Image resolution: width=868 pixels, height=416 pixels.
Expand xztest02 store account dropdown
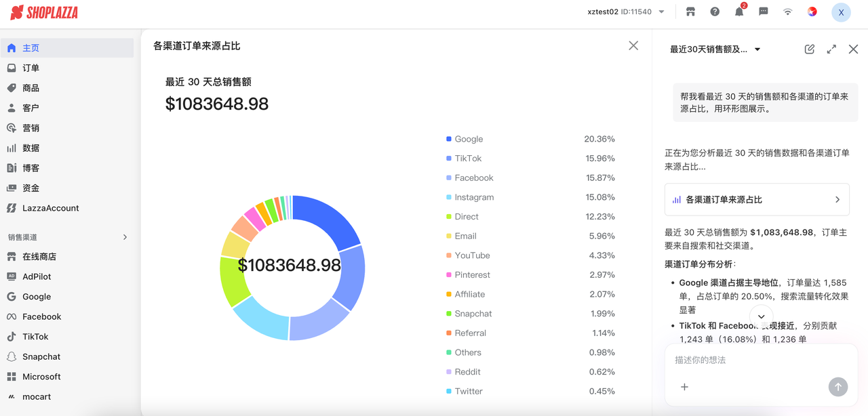(626, 12)
